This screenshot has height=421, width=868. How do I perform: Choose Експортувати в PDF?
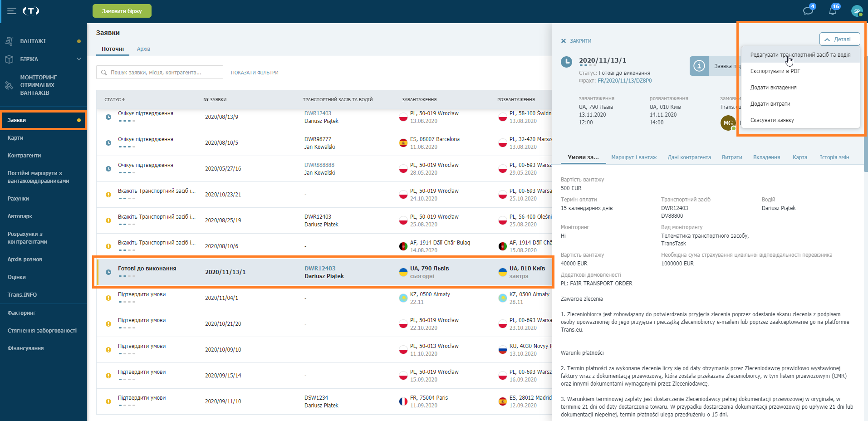[x=800, y=71]
